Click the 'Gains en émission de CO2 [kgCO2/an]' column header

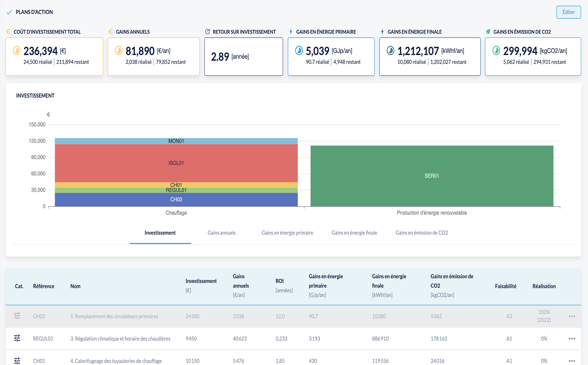click(452, 286)
